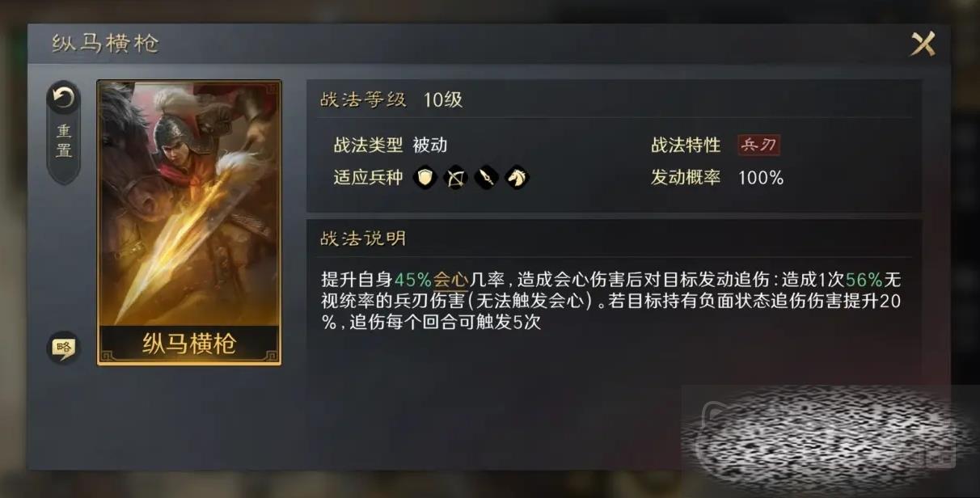Close the panel with crossed-swords icon
This screenshot has height=498, width=980.
[923, 44]
